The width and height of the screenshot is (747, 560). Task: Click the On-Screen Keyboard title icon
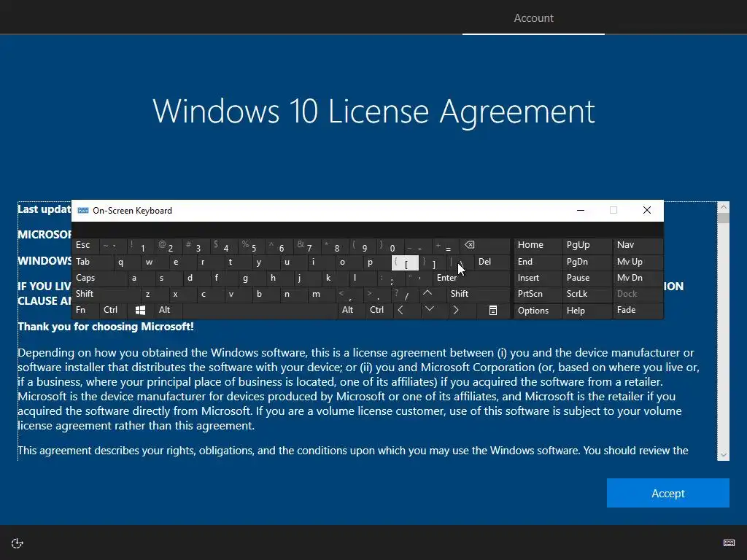(83, 211)
